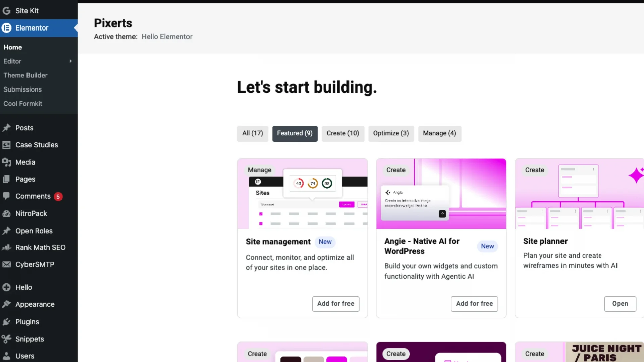Click the Create tag on Angie card image

pyautogui.click(x=396, y=170)
